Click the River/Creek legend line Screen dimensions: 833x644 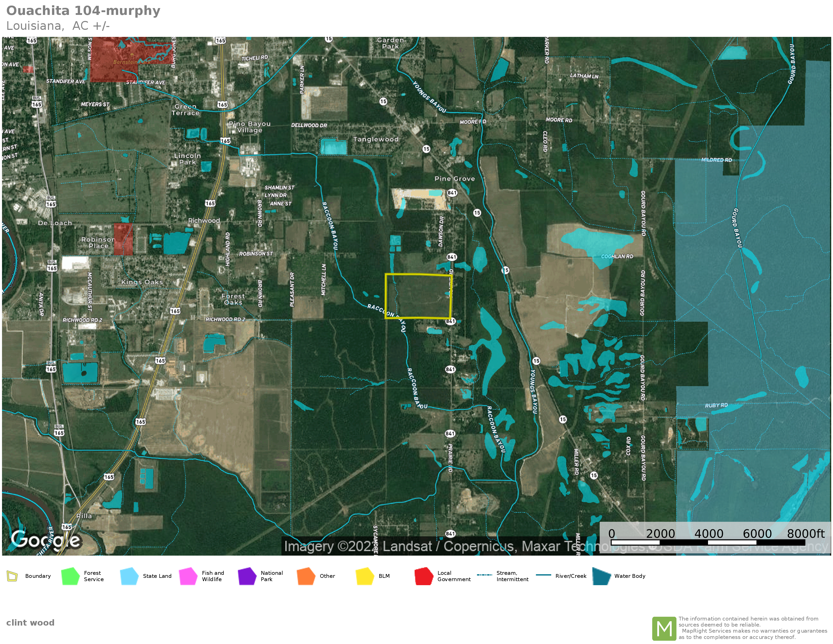click(x=543, y=575)
